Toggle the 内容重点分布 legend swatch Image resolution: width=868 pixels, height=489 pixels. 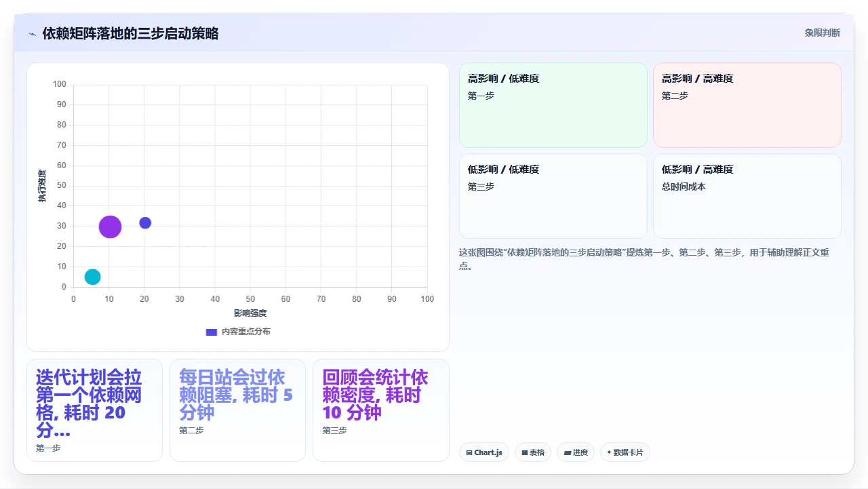tap(211, 332)
